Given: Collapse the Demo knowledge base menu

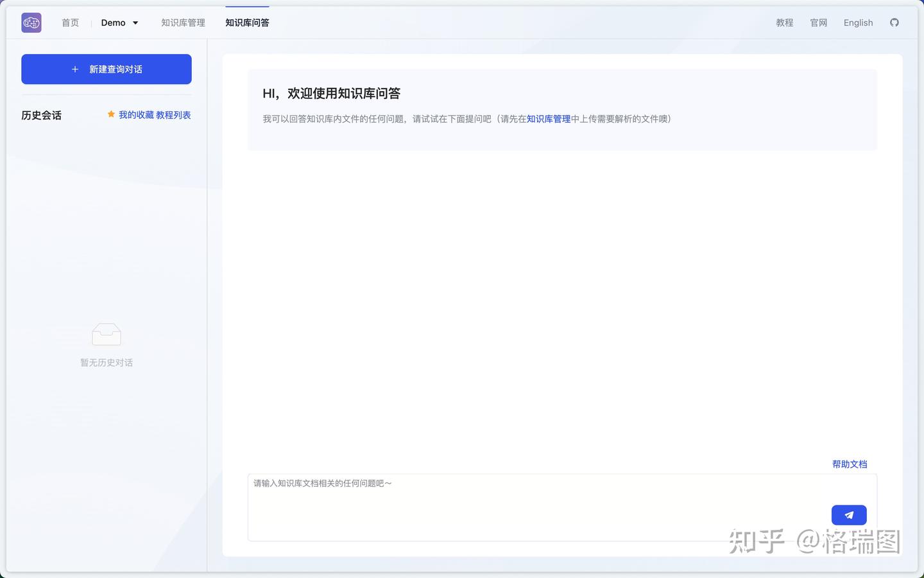Looking at the screenshot, I should (x=136, y=22).
